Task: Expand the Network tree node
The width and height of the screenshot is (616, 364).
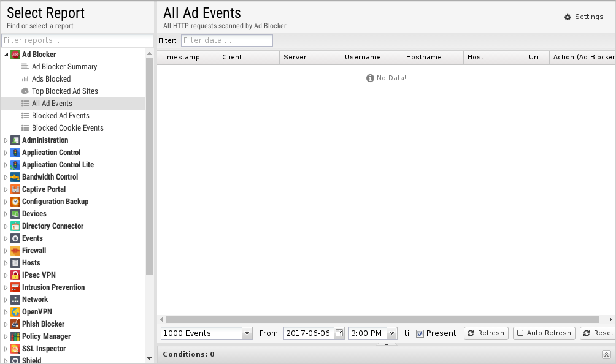Action: click(6, 300)
